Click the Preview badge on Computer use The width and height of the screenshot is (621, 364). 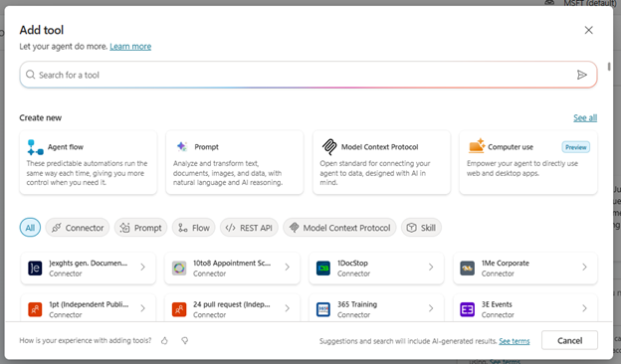(576, 147)
